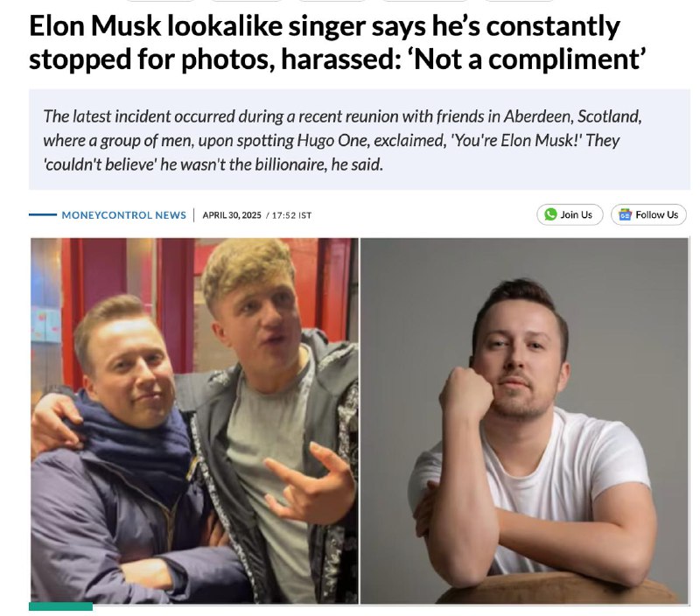The width and height of the screenshot is (700, 616).
Task: Click the words 'Not a compliment' in headline
Action: tap(528, 59)
